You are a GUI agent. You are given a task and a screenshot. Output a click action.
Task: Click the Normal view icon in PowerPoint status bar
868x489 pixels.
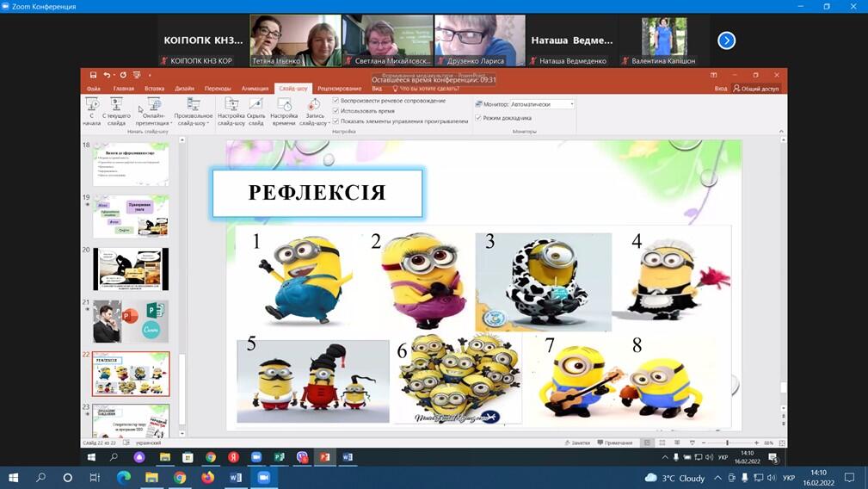coord(647,443)
